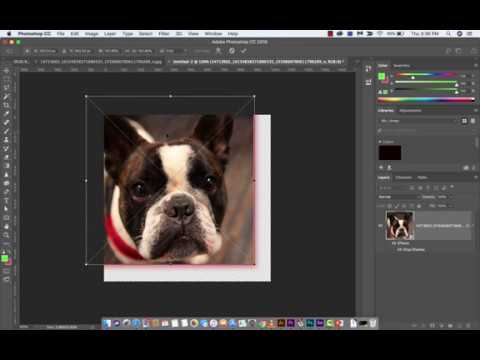Switch Libraries panel to grid view
This screenshot has width=480, height=360.
tap(464, 121)
